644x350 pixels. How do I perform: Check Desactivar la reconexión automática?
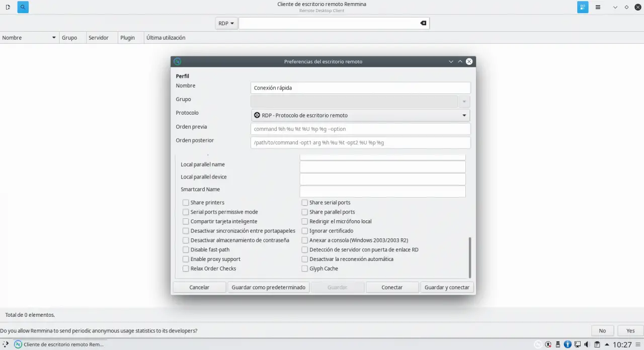pos(304,259)
